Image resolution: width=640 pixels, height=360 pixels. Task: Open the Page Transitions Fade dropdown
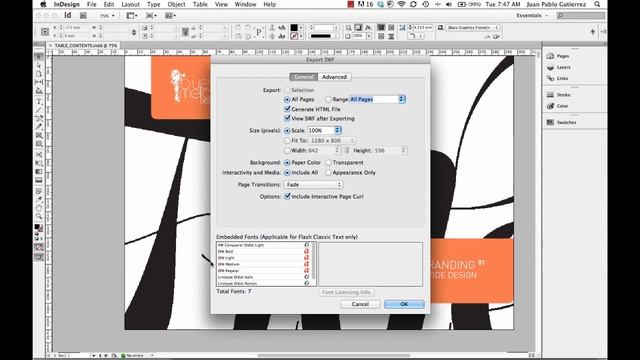(313, 184)
